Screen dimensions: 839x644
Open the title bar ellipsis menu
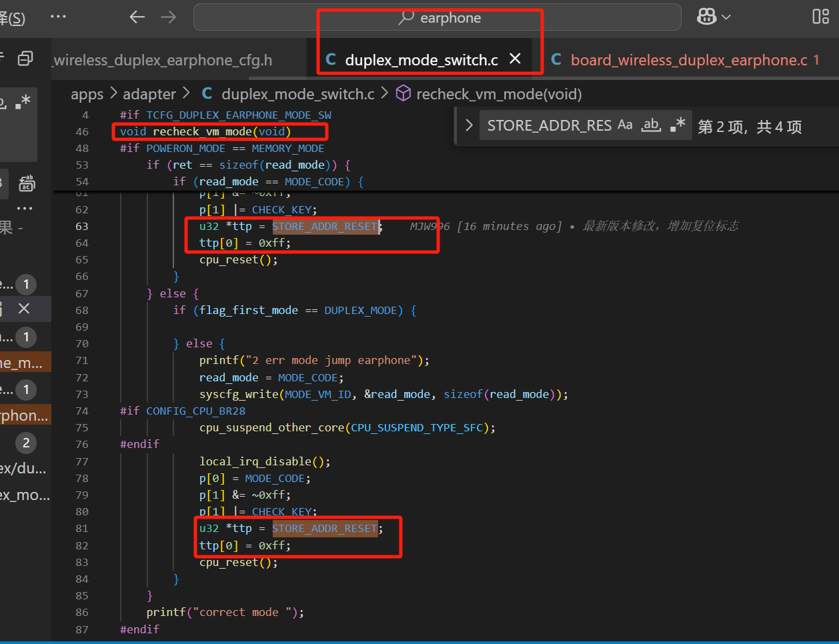(58, 17)
